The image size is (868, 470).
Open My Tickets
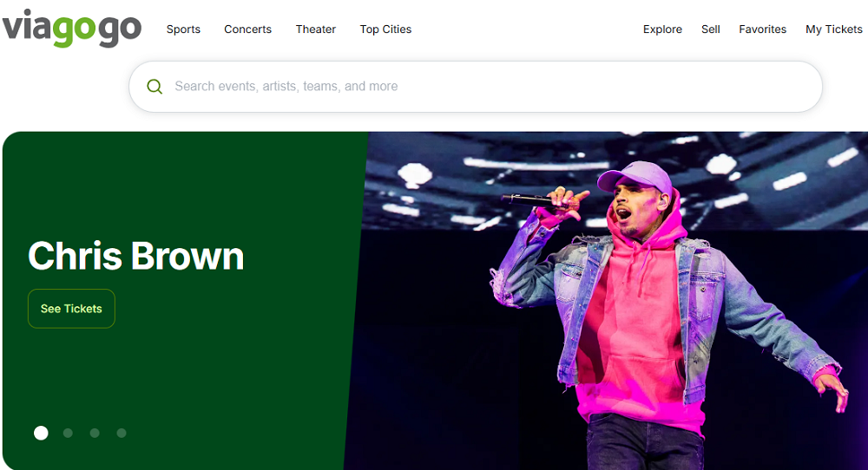point(833,29)
